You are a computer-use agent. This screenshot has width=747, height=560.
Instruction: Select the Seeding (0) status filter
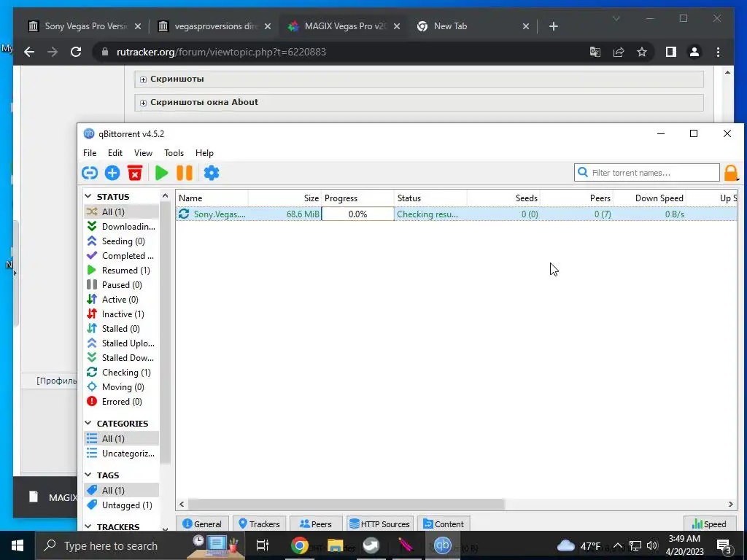122,241
